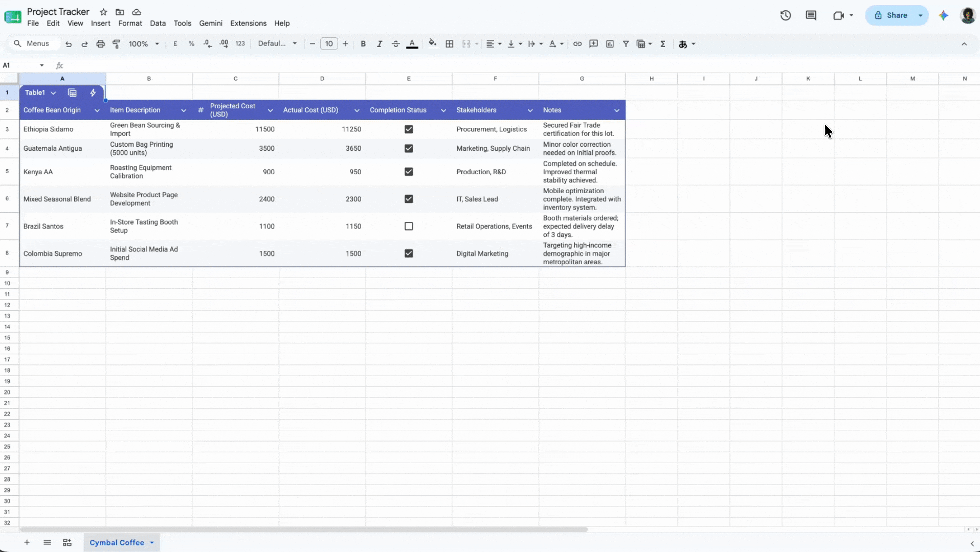Screen dimensions: 980x552
Task: Open the Format menu
Action: [130, 24]
